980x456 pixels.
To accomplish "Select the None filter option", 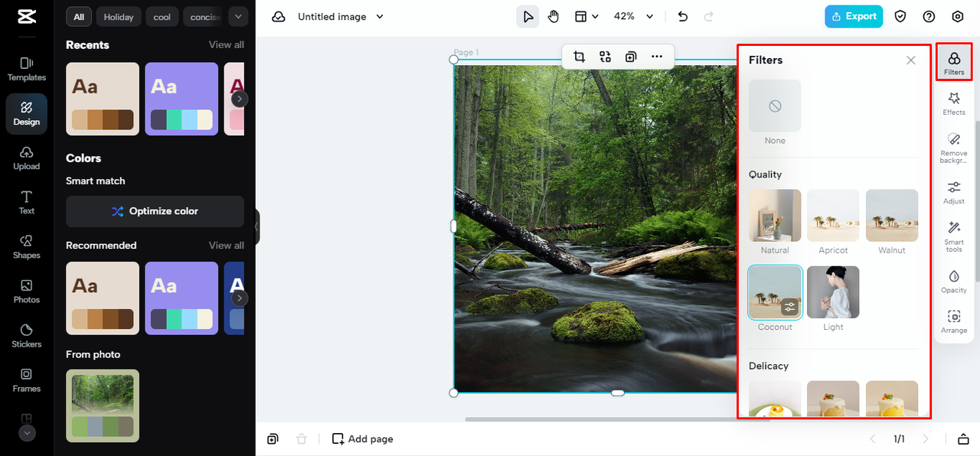I will [775, 106].
